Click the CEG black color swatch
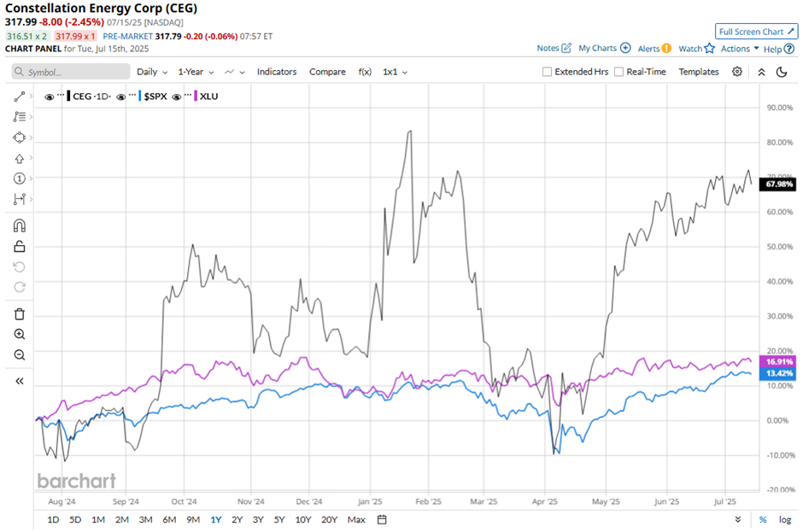803x532 pixels. pyautogui.click(x=68, y=96)
